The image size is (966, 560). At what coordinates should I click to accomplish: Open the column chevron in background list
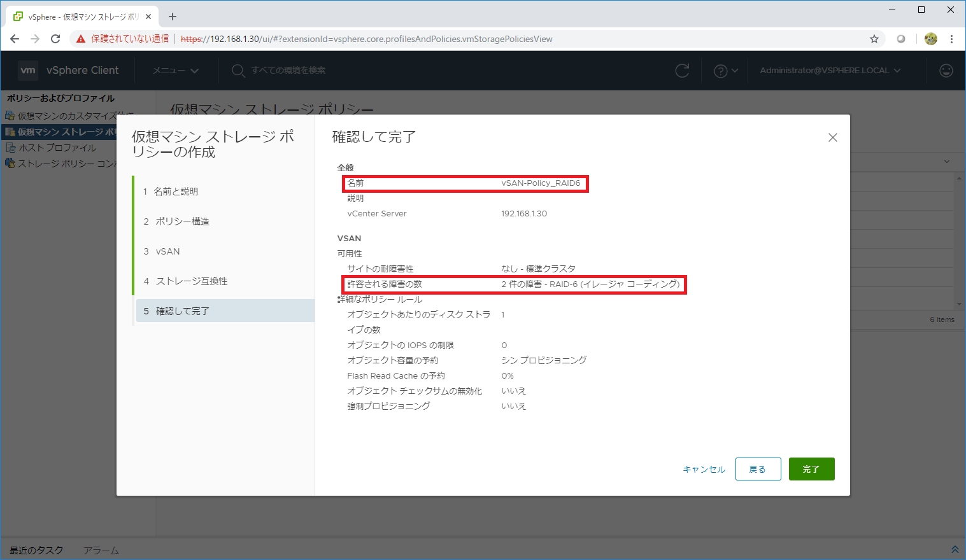point(947,162)
